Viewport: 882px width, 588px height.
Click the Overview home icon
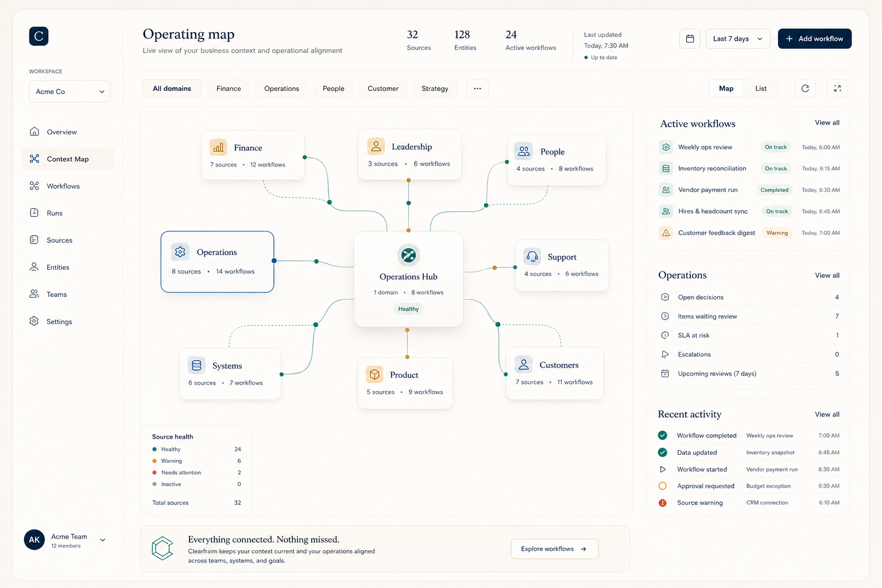[x=34, y=131]
